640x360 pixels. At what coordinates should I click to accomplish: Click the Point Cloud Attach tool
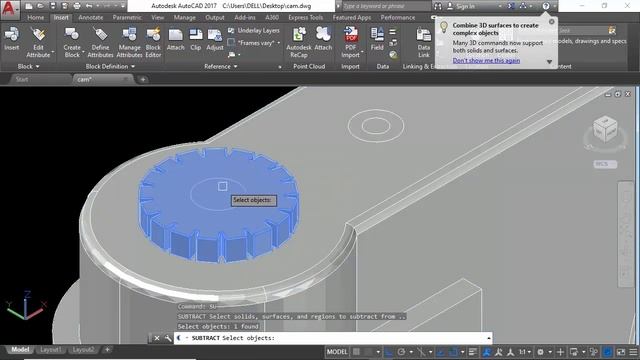click(x=323, y=39)
